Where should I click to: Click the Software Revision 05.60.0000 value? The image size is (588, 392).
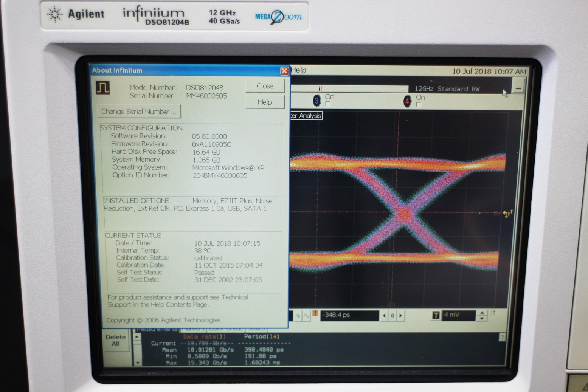coord(209,136)
